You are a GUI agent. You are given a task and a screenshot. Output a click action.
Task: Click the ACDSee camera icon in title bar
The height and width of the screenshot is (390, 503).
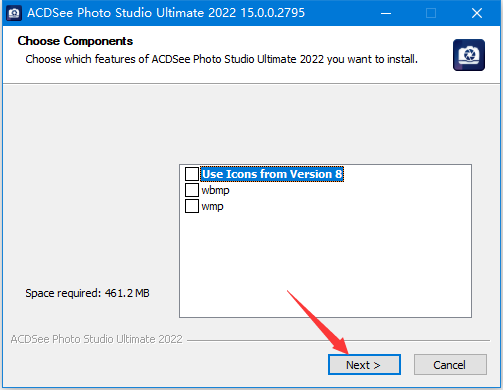[14, 13]
